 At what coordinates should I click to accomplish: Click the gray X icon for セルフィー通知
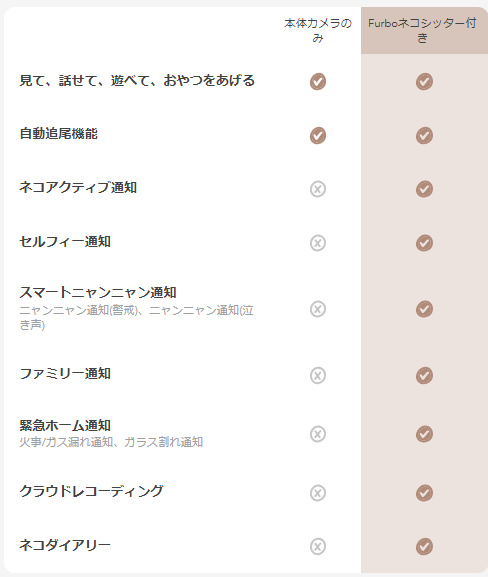point(318,243)
